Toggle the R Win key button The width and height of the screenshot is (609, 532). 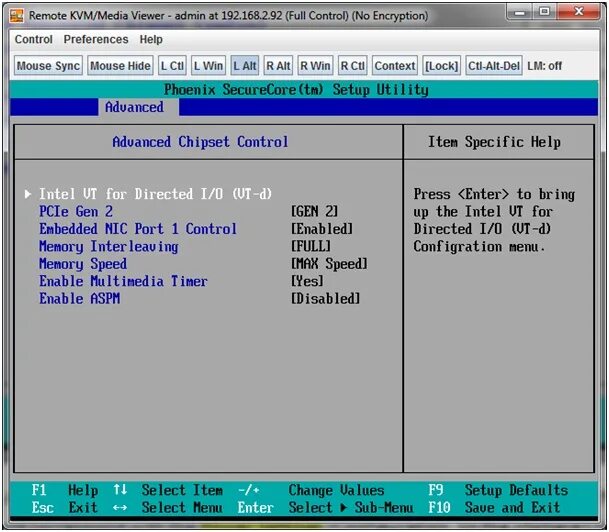[315, 66]
